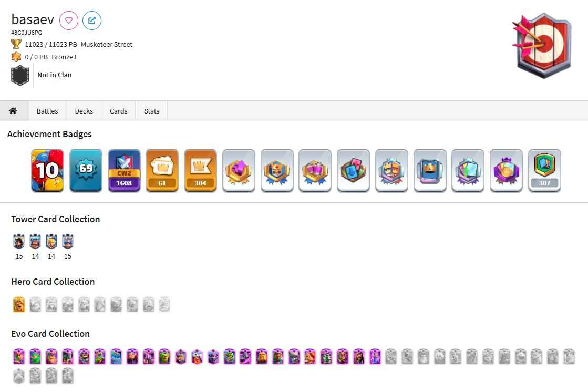Image resolution: width=588 pixels, height=392 pixels.
Task: Click the archery target league emblem
Action: coord(542,45)
